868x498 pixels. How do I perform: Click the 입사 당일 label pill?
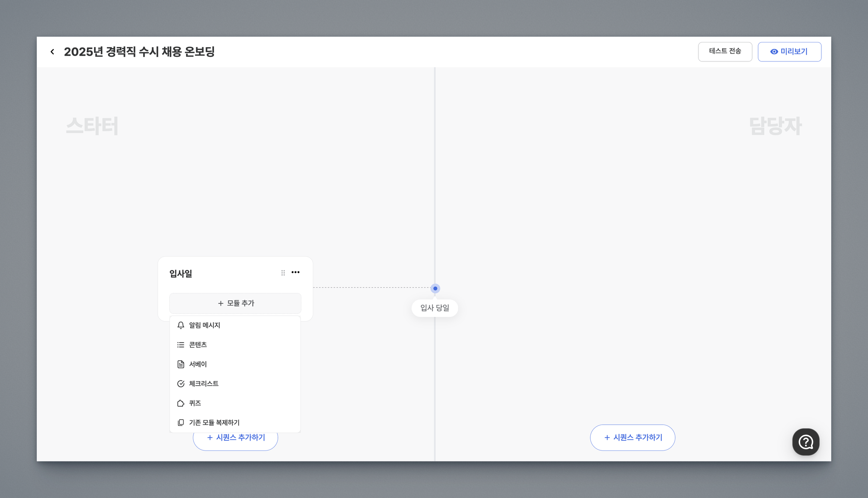(x=435, y=308)
